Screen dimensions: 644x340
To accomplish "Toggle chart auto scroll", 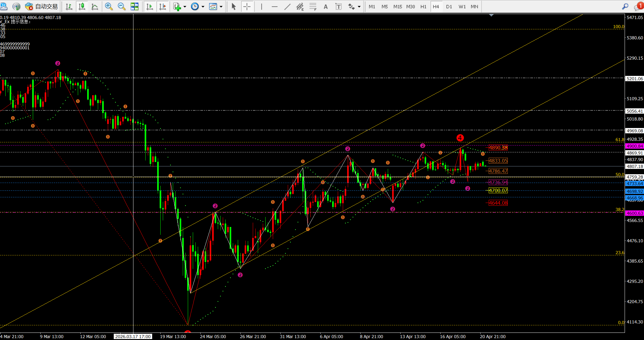I will (x=150, y=7).
